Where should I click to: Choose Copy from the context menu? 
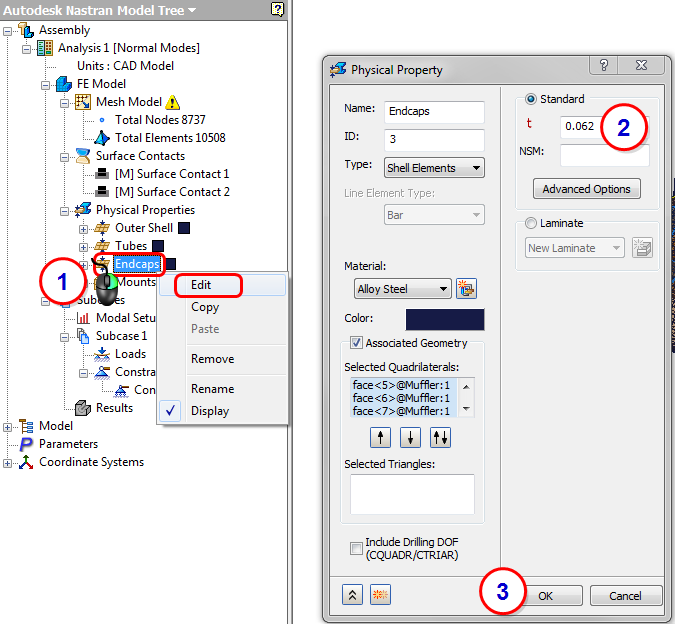(222, 307)
